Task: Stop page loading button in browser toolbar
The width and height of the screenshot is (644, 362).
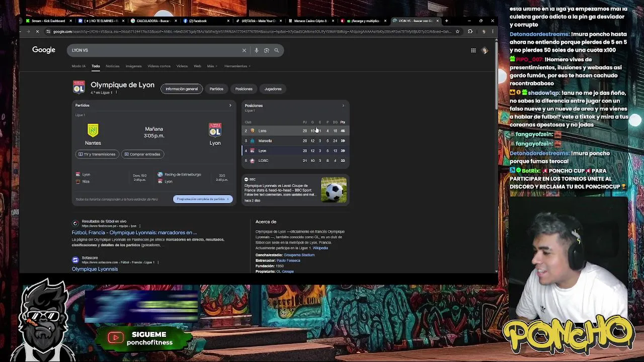Action: 37,32
